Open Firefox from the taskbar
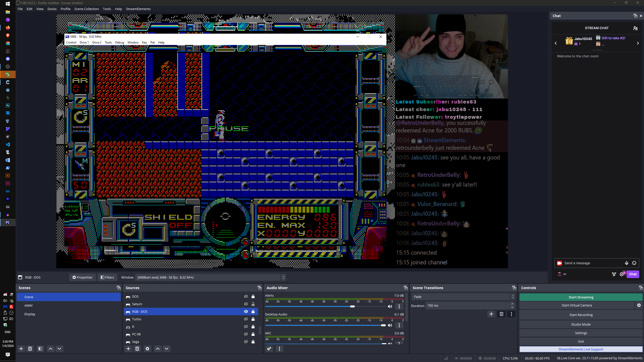The image size is (644, 362). coord(8,28)
